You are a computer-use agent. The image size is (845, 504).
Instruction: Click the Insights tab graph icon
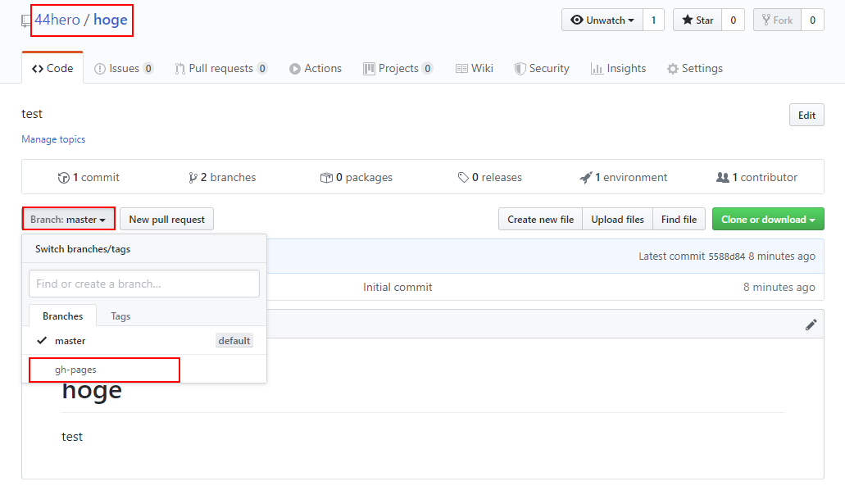pos(597,69)
